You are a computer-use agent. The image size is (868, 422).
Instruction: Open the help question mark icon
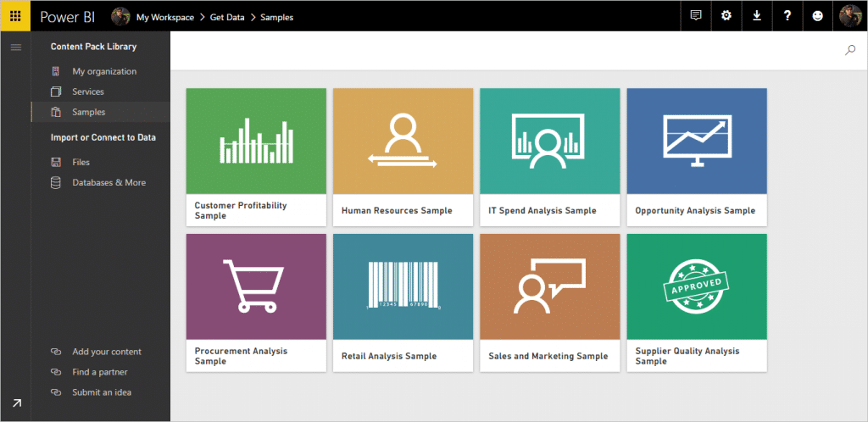tap(787, 15)
